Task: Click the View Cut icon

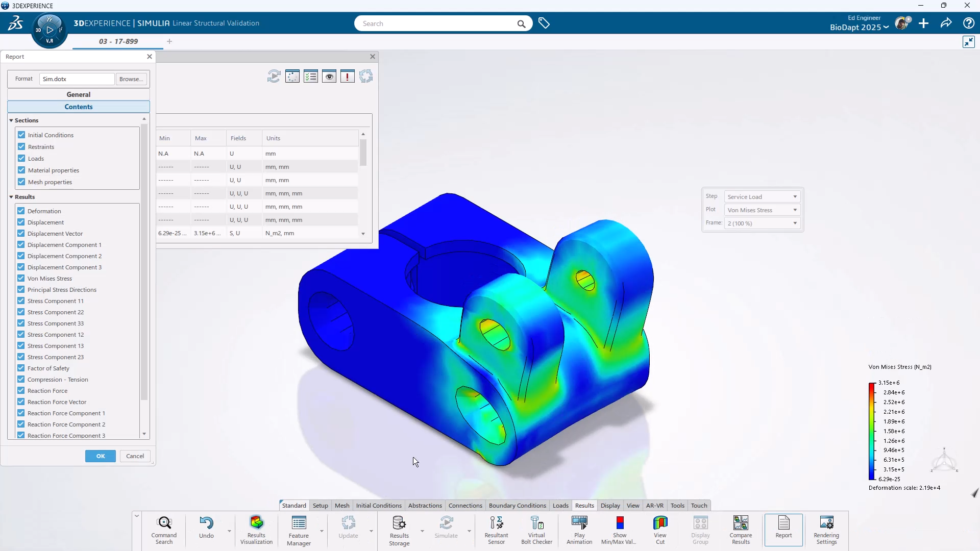Action: coord(660,529)
